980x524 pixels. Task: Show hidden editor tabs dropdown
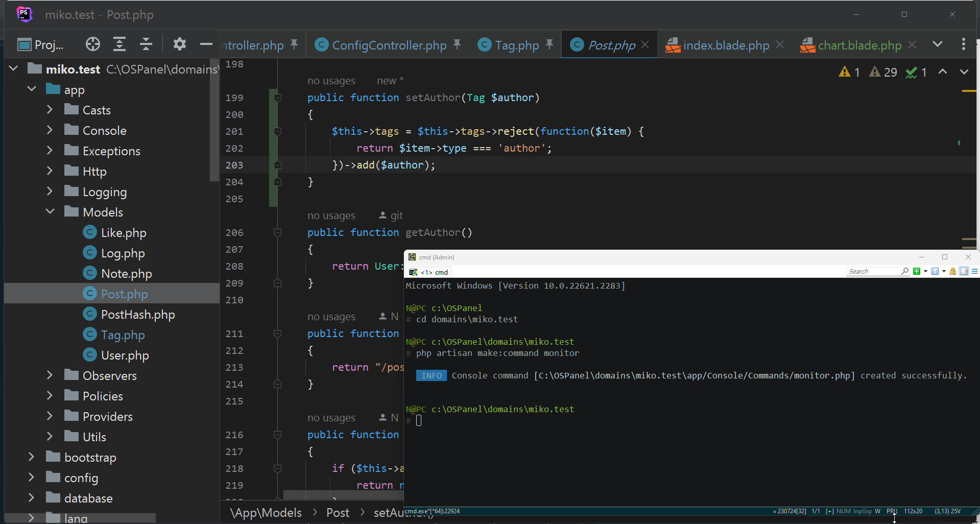(937, 44)
